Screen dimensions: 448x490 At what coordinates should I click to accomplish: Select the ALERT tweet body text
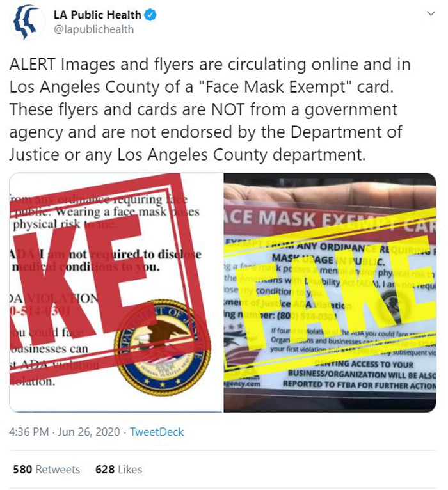click(x=210, y=109)
